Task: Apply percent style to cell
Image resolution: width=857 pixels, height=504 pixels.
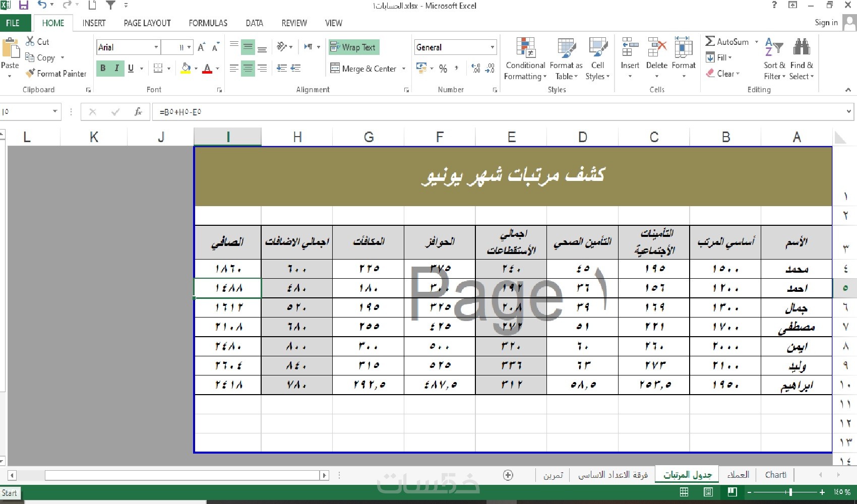Action: tap(443, 69)
